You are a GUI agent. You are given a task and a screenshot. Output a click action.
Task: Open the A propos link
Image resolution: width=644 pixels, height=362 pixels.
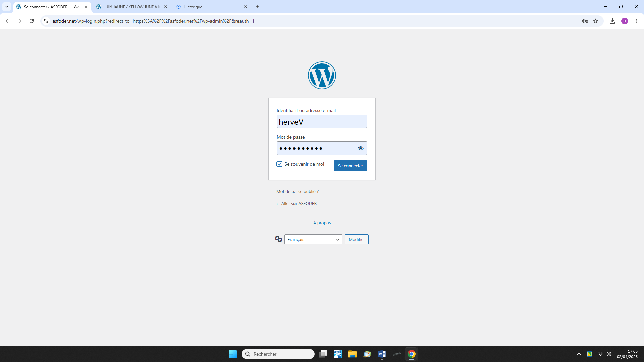click(322, 223)
